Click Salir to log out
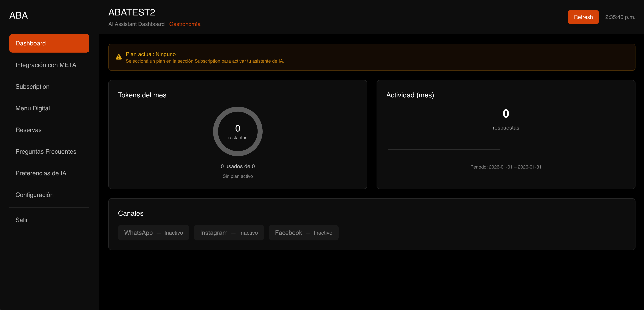 22,220
